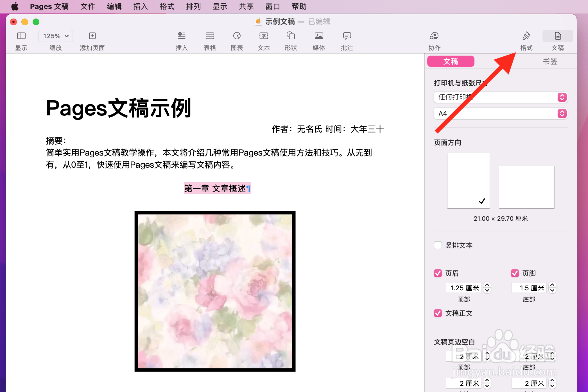Select landscape page orientation thumbnail

pyautogui.click(x=527, y=187)
